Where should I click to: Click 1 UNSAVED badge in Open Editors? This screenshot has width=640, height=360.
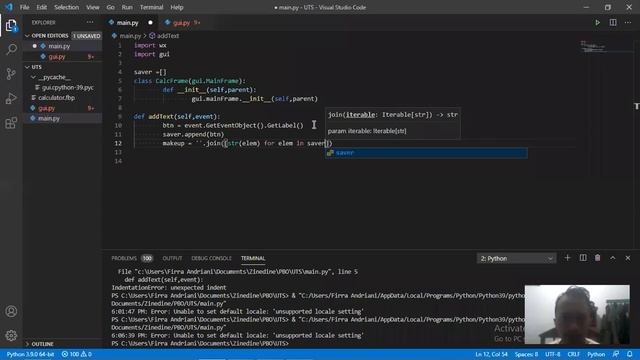(x=87, y=36)
